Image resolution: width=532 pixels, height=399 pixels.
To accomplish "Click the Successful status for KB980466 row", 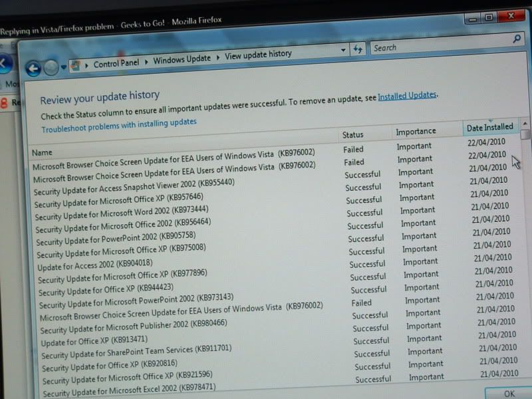I will click(x=370, y=315).
